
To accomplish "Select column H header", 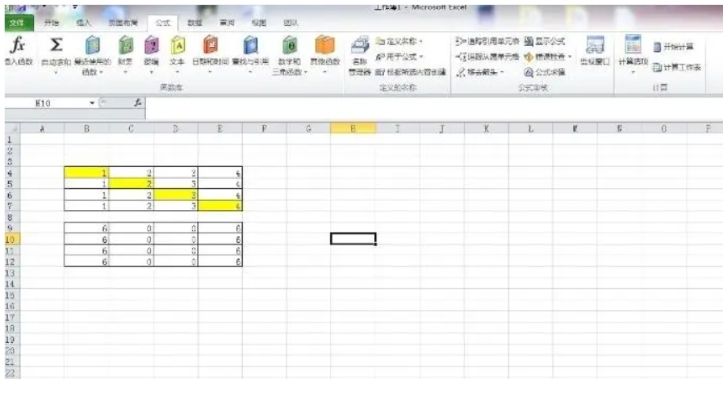I will (x=353, y=128).
